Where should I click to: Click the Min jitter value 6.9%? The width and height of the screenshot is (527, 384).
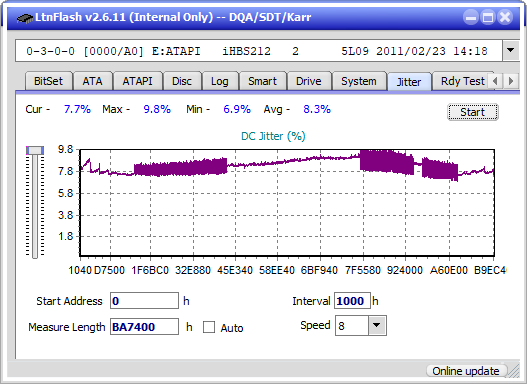click(x=237, y=109)
